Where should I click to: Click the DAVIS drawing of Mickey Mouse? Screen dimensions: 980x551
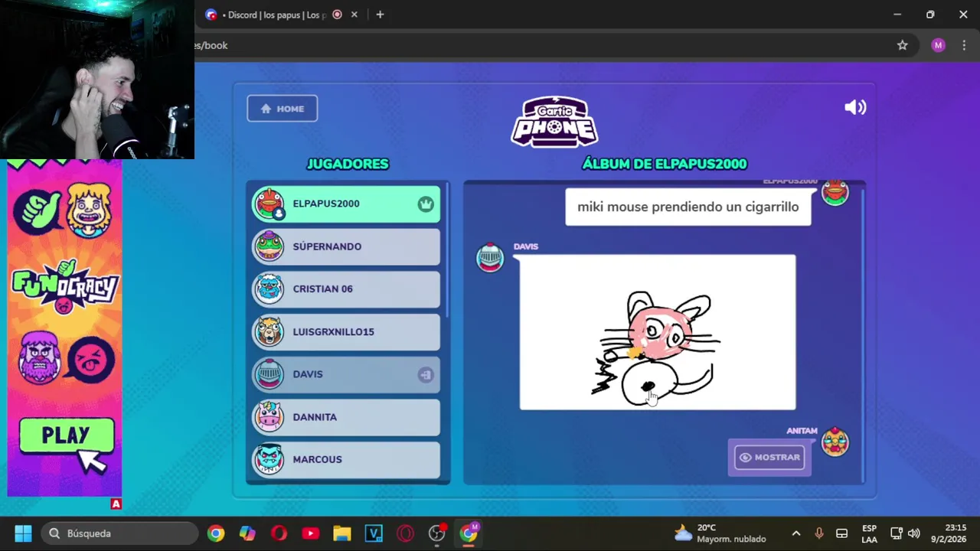pos(658,332)
